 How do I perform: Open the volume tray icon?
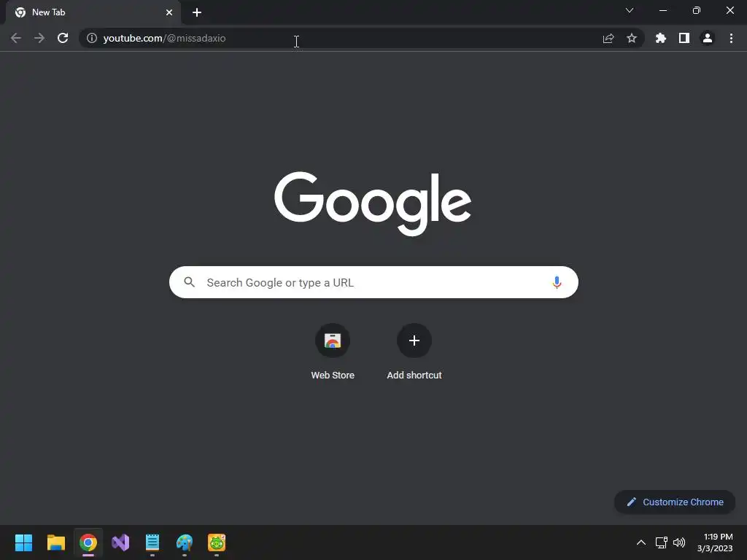coord(679,542)
